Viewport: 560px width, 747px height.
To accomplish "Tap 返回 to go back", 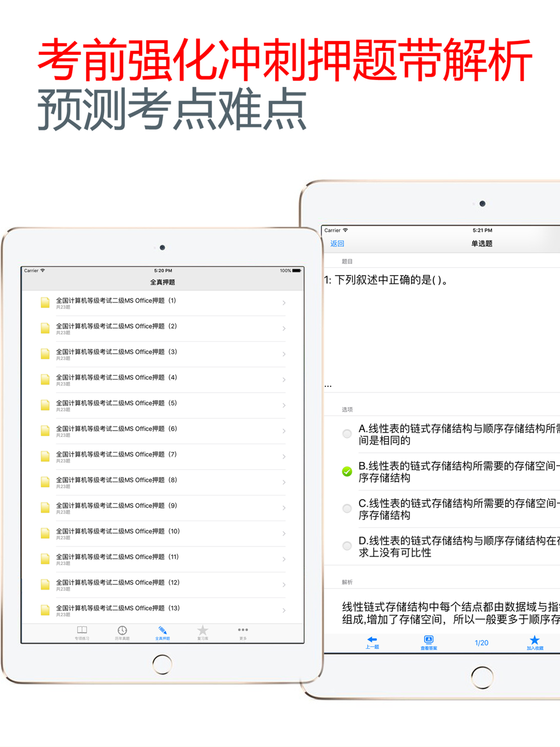I will [337, 244].
